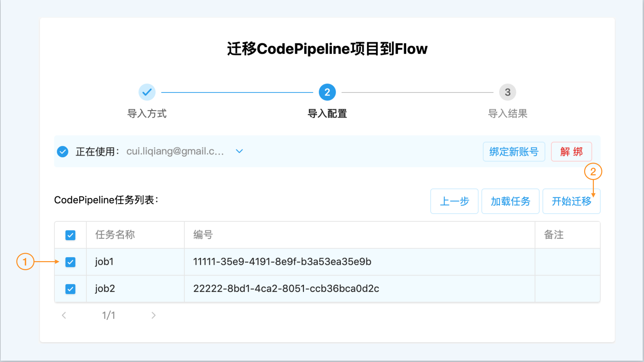Viewport: 644px width, 362px height.
Task: Click step 3 circle icon
Action: click(508, 92)
